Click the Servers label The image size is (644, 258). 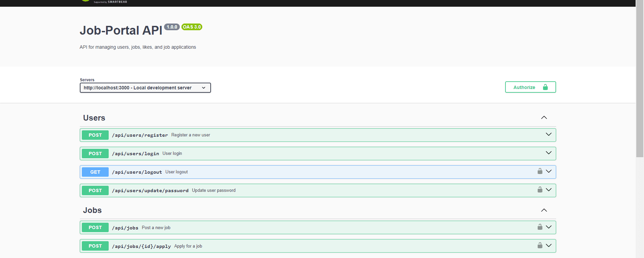[87, 80]
